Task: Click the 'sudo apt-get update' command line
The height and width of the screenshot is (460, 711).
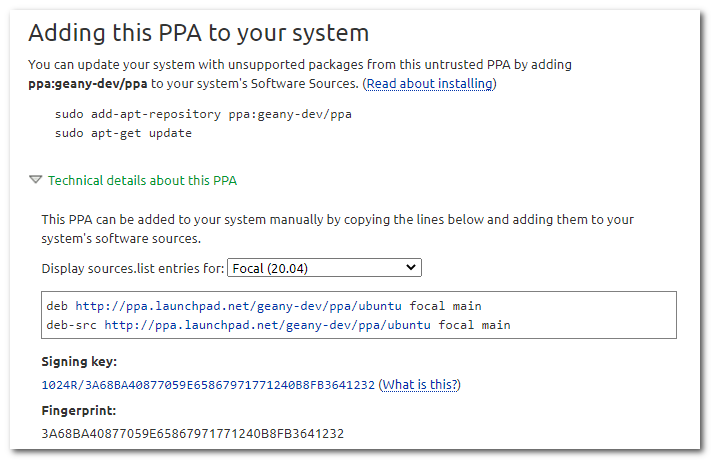Action: click(x=123, y=133)
